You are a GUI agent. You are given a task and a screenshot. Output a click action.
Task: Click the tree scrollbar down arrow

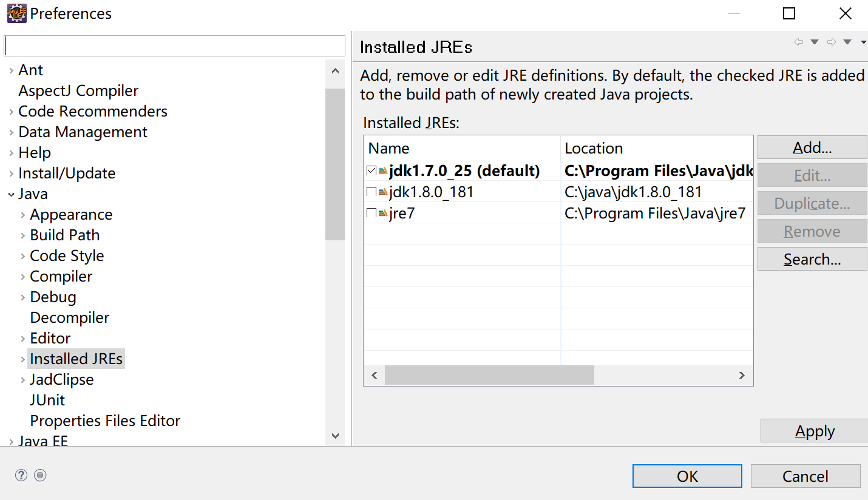point(335,436)
